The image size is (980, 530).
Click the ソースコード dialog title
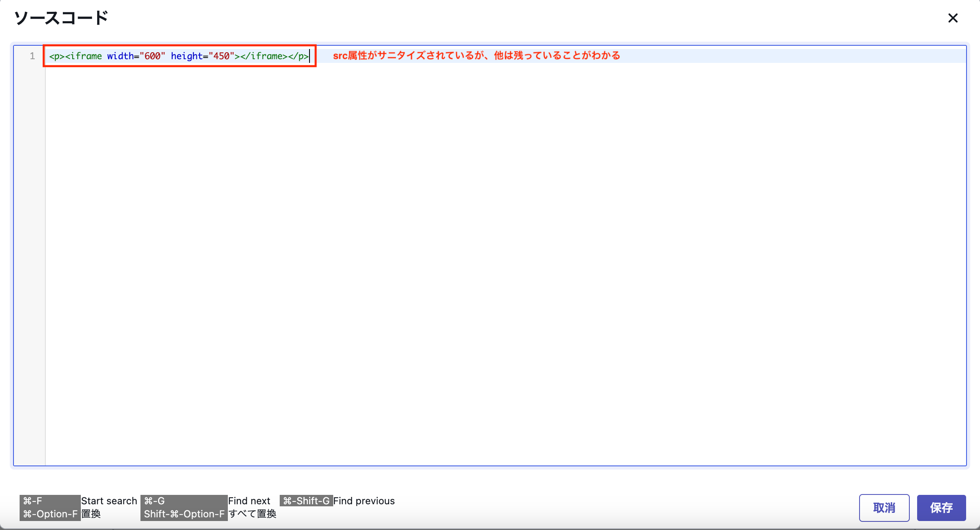click(61, 18)
